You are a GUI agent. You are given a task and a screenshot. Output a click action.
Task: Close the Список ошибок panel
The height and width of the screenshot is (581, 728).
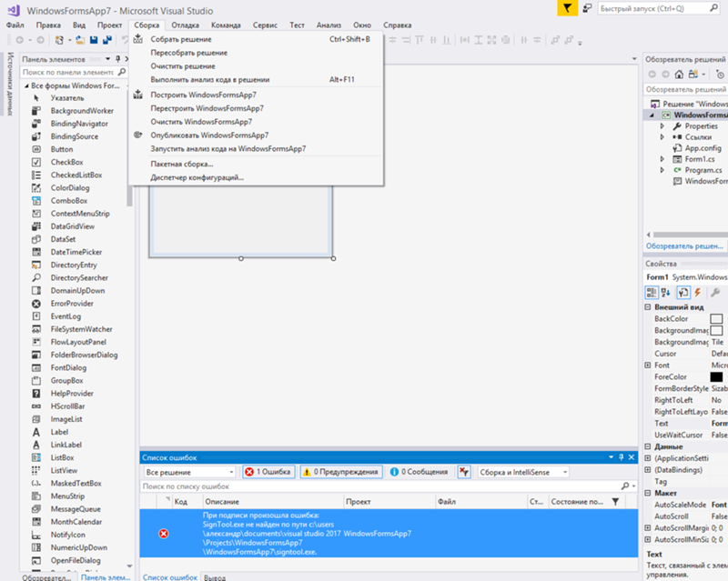[632, 457]
